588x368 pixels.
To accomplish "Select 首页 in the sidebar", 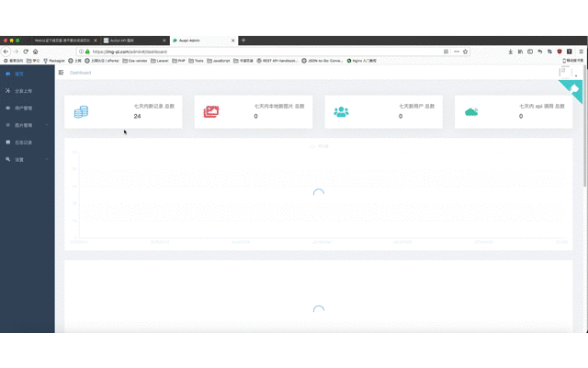I will (28, 74).
